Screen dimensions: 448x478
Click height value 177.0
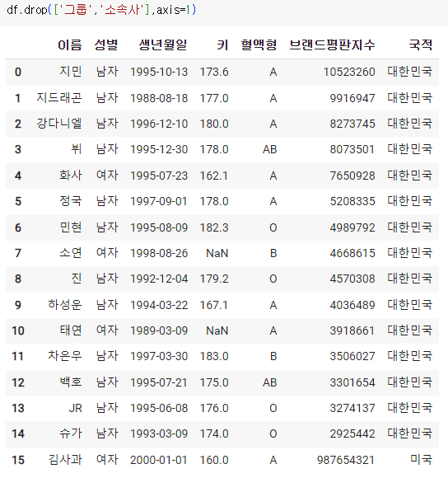tap(214, 98)
